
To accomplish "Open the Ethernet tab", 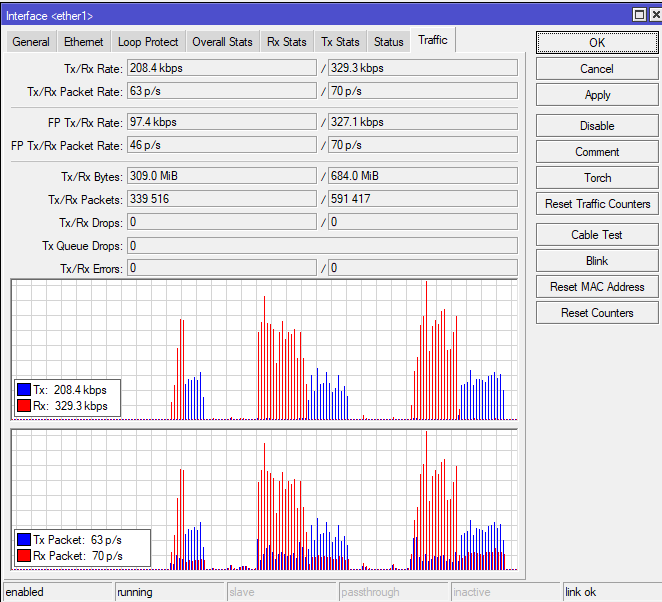I will point(84,42).
